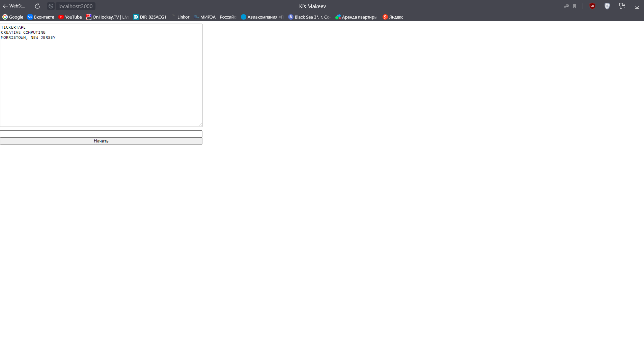644x338 pixels.
Task: Open the collections icon near downloads
Action: click(x=621, y=6)
